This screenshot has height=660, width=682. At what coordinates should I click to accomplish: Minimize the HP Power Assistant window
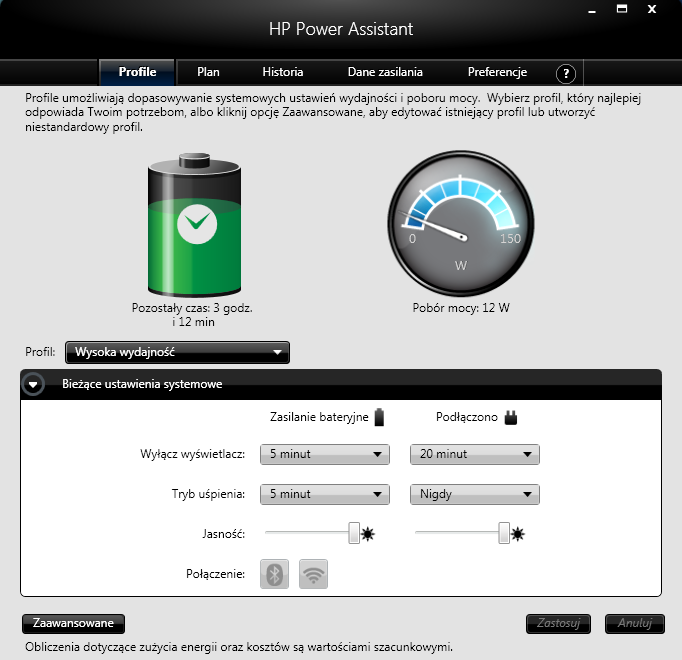[x=592, y=10]
